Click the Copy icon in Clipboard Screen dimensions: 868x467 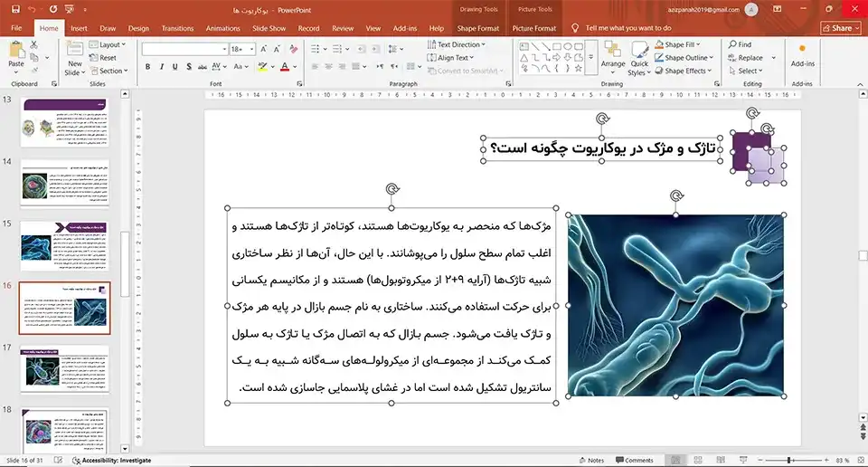coord(34,58)
